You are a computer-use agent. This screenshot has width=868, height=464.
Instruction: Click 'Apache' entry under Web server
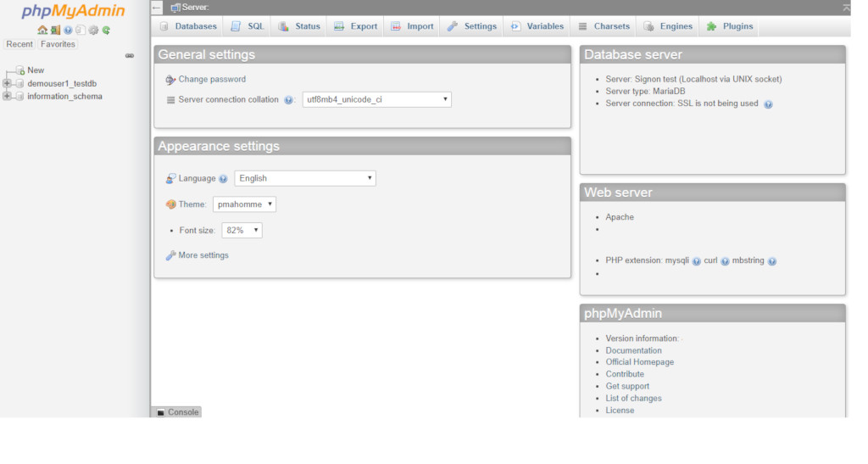pyautogui.click(x=620, y=218)
